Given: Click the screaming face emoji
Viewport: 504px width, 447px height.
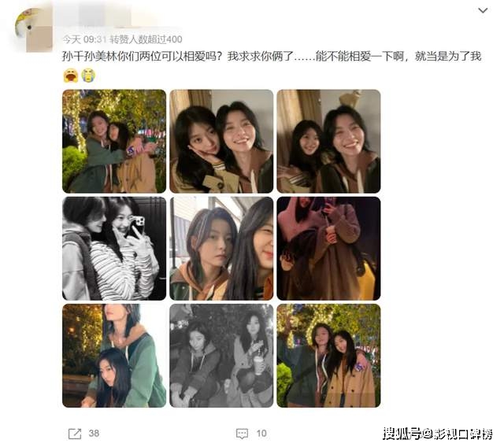Looking at the screenshot, I should (x=70, y=76).
